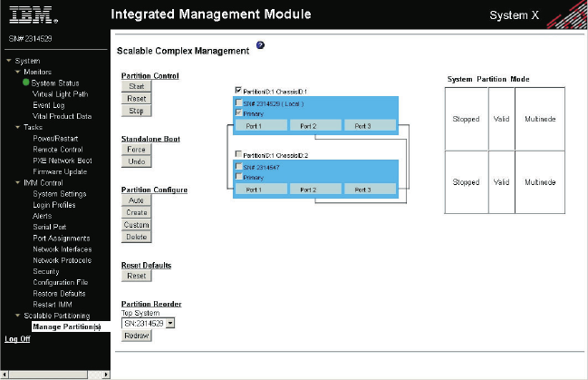Collapse the IMM Control tree node
This screenshot has height=380, width=588.
click(x=17, y=182)
